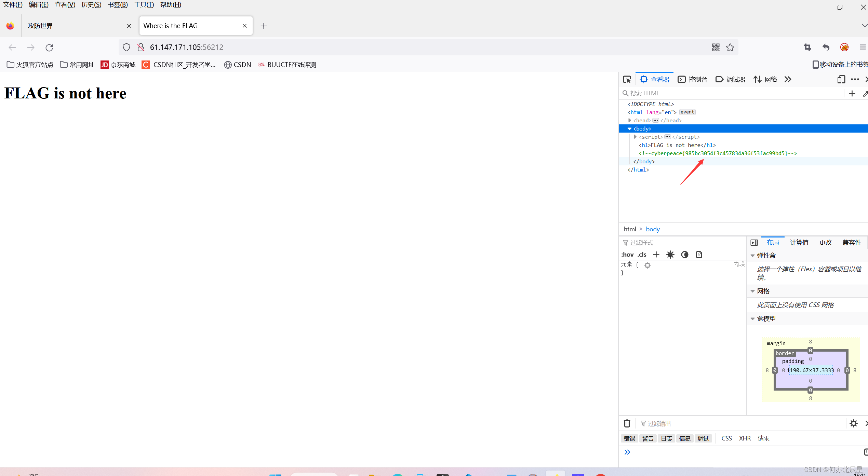Click the insecure connection lock icon
The width and height of the screenshot is (868, 476).
(x=141, y=47)
